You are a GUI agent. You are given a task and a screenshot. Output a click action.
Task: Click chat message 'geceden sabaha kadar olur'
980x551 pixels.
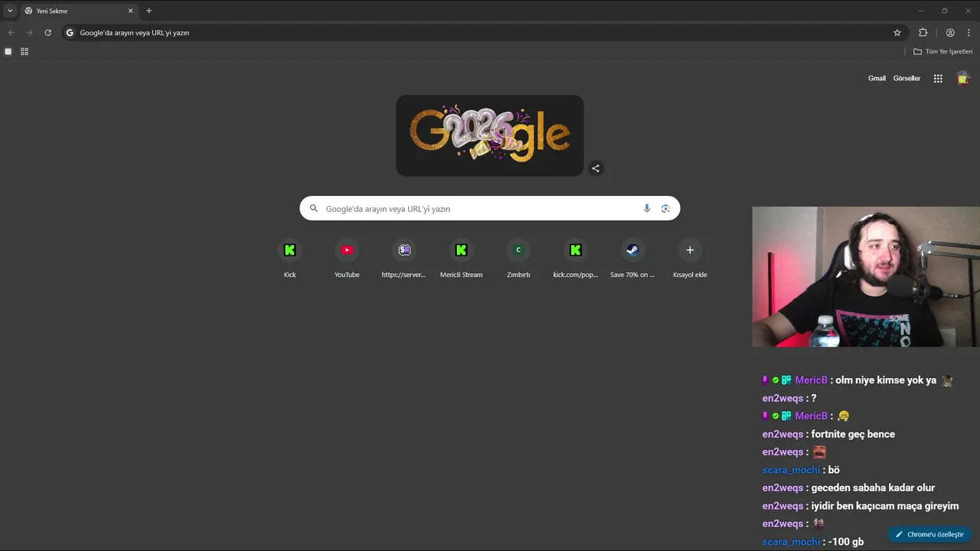[873, 487]
